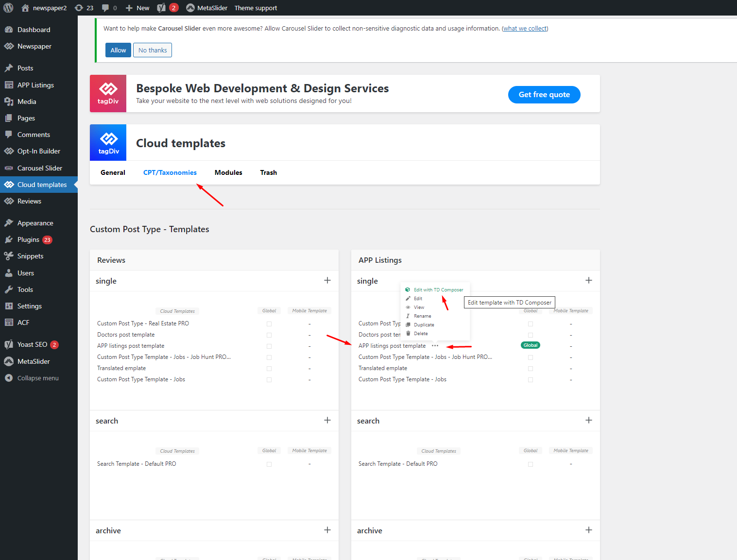Click the Plugins sidebar icon
Image resolution: width=737 pixels, height=560 pixels.
pyautogui.click(x=9, y=239)
